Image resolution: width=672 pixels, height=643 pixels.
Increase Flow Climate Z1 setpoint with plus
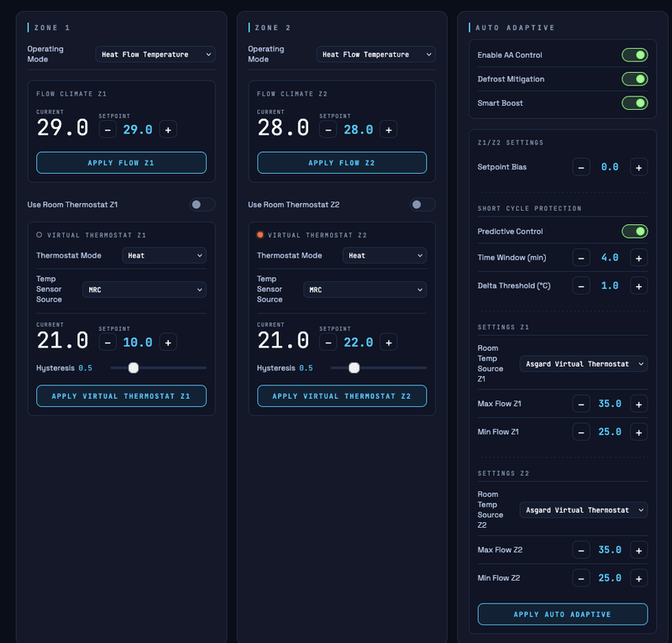click(x=168, y=129)
